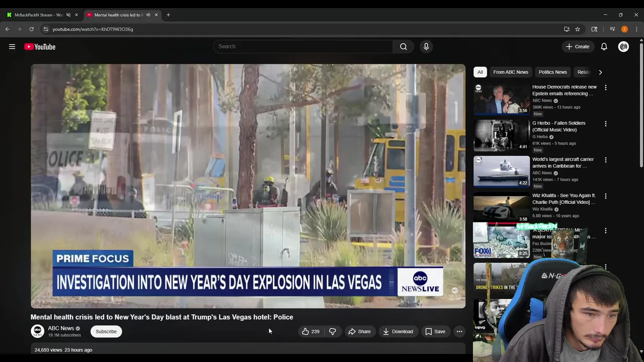Unmute the MrBackPackN Stream tab

[x=68, y=15]
